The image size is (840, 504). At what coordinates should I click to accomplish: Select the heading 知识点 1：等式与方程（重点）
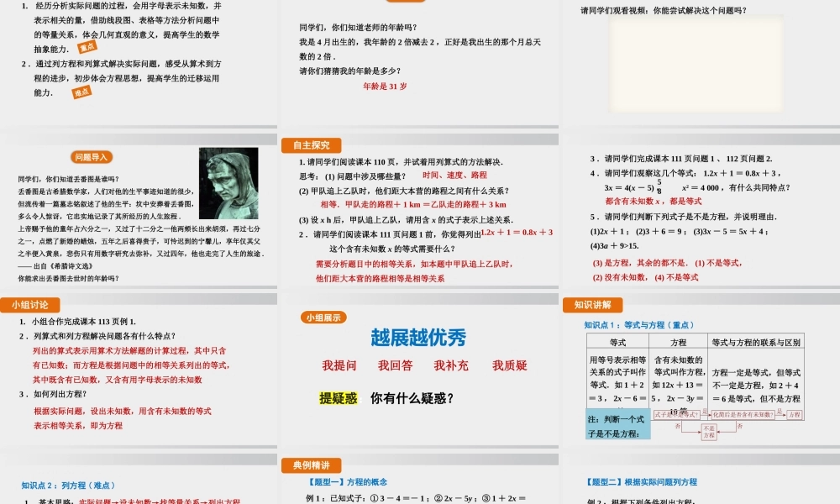pos(640,324)
